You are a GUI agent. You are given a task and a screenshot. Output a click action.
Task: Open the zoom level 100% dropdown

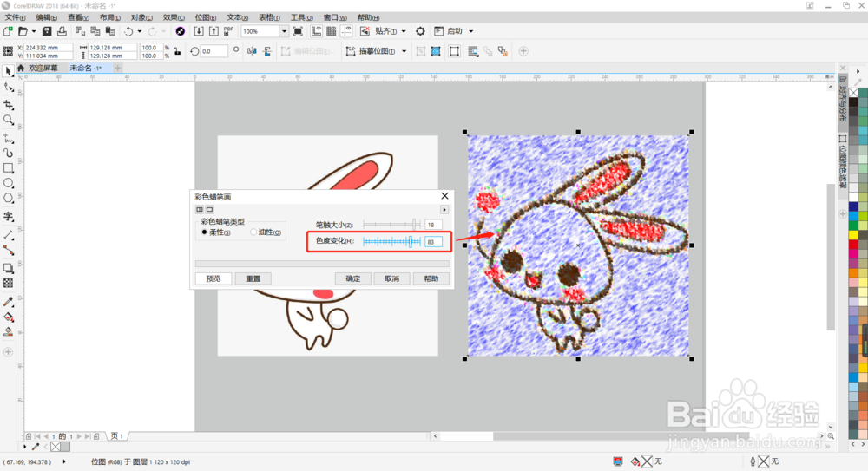[x=284, y=31]
